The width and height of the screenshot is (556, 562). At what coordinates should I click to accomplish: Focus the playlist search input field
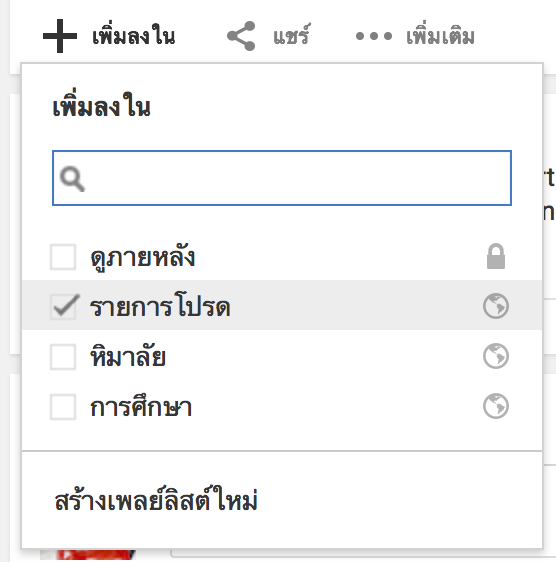[x=282, y=178]
